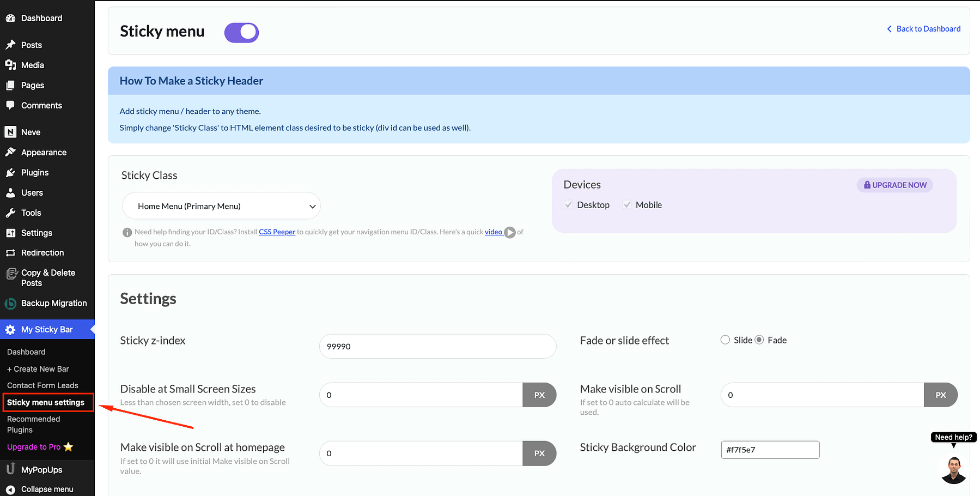Select the Appearance paintbrush icon

(11, 152)
